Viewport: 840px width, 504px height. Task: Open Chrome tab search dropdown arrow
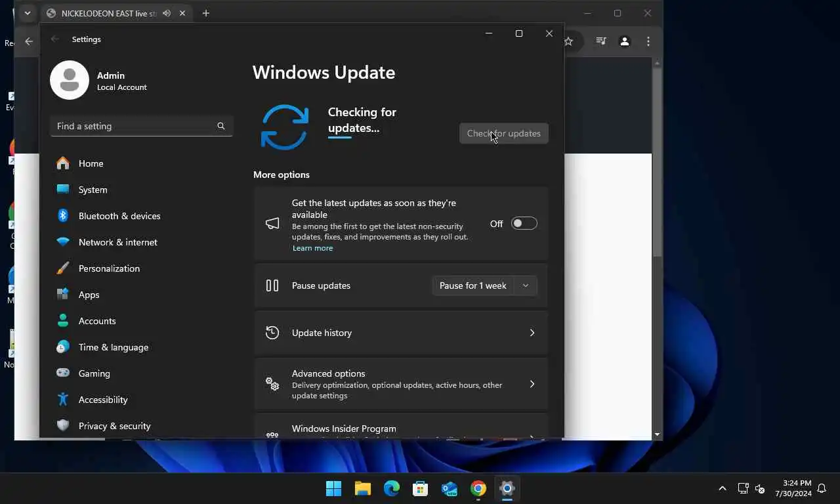pyautogui.click(x=27, y=13)
